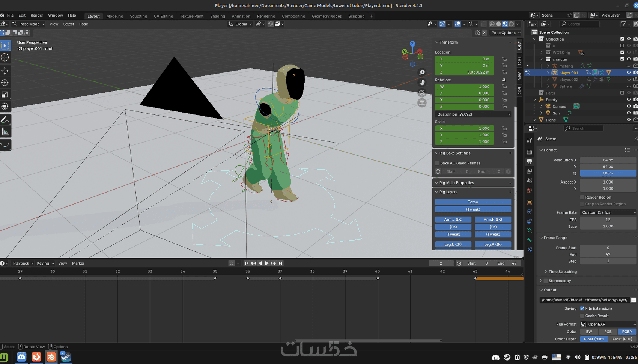Click the viewport zoom magnifier icon
This screenshot has height=364, width=638.
422,72
